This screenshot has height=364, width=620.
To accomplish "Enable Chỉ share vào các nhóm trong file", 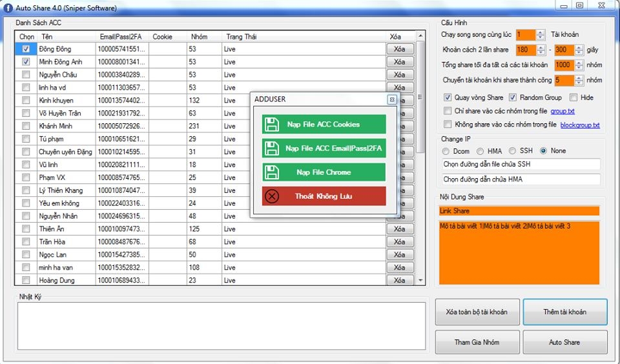I will click(448, 110).
